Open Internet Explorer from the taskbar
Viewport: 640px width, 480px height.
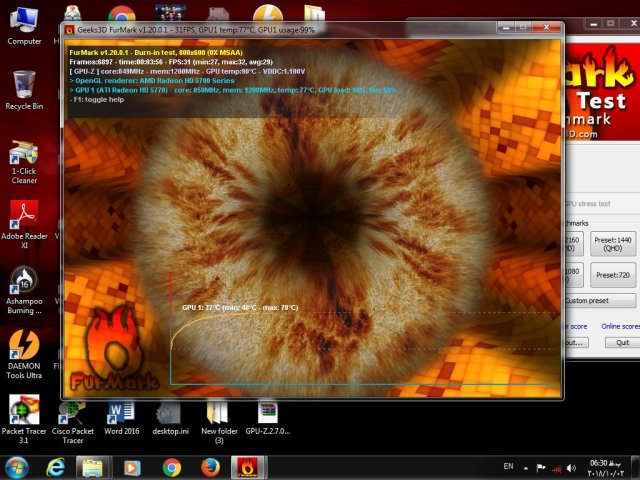pyautogui.click(x=56, y=467)
